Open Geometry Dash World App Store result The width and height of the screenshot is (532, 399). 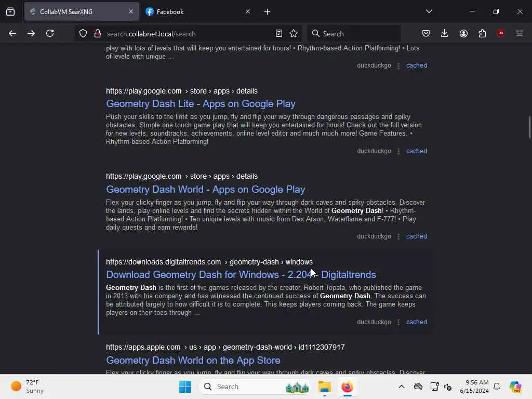(x=193, y=361)
